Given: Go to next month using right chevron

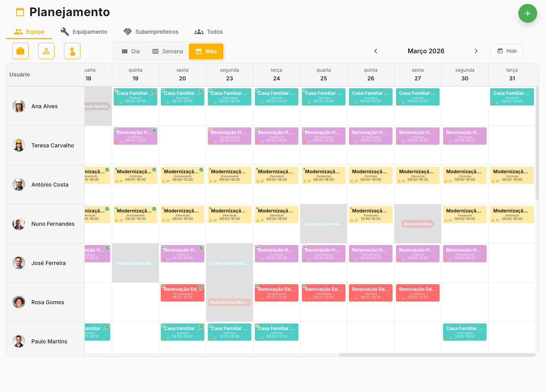Looking at the screenshot, I should (x=476, y=51).
